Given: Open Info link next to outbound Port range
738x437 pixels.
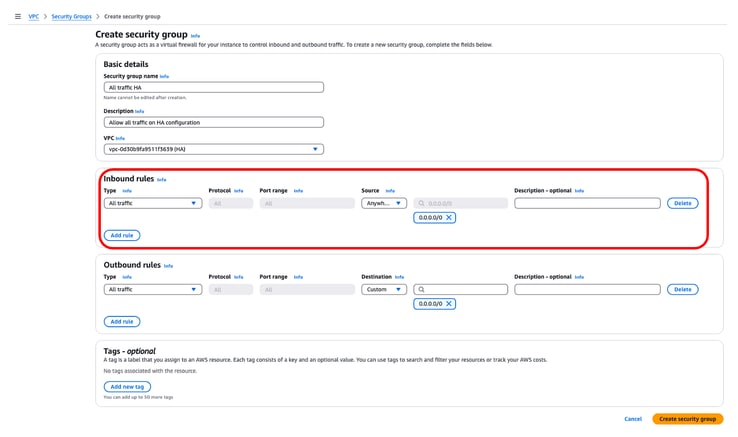Looking at the screenshot, I should (298, 277).
